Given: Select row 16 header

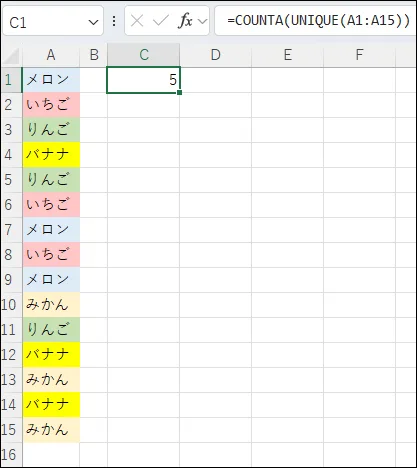Looking at the screenshot, I should coord(11,455).
